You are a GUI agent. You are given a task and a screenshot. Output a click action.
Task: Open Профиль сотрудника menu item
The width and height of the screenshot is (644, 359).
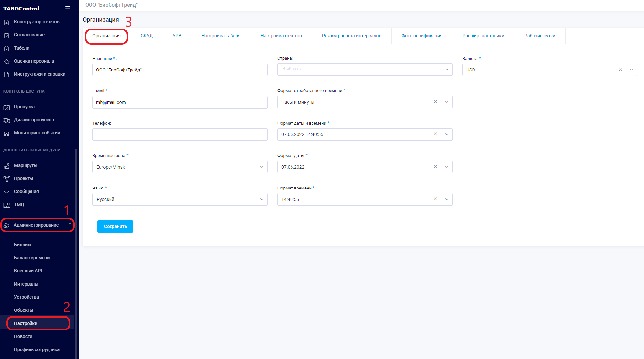[x=37, y=350]
